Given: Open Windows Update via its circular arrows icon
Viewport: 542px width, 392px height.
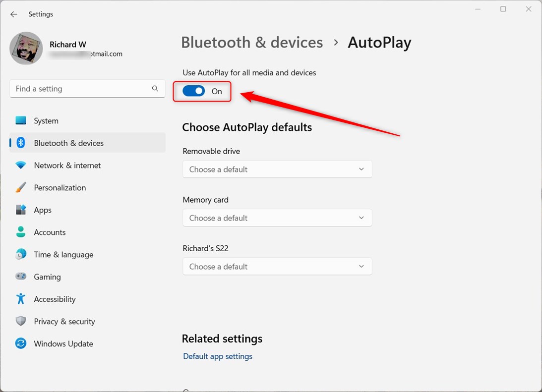Looking at the screenshot, I should pyautogui.click(x=20, y=343).
